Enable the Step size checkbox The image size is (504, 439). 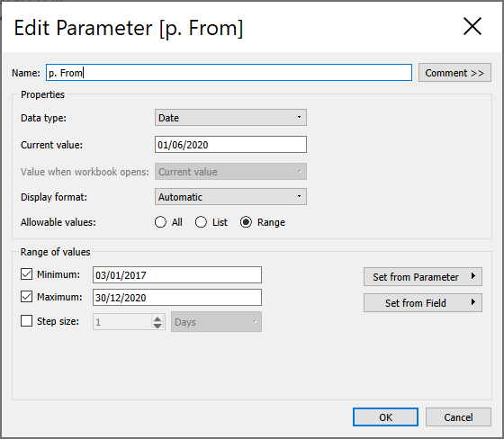26,321
